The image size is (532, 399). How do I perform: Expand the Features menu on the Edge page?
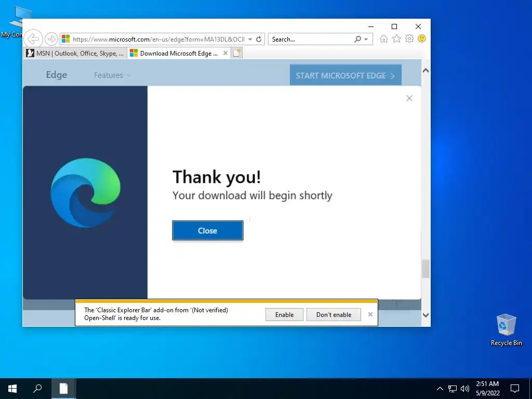pyautogui.click(x=112, y=75)
